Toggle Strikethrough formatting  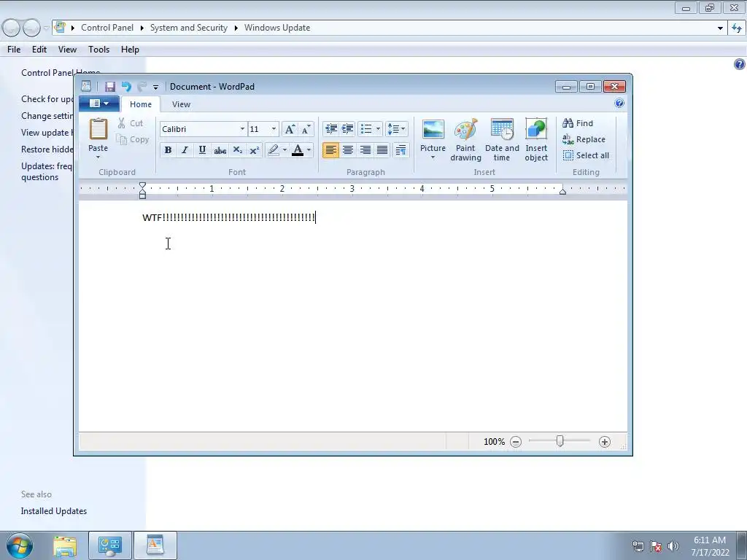pos(220,150)
